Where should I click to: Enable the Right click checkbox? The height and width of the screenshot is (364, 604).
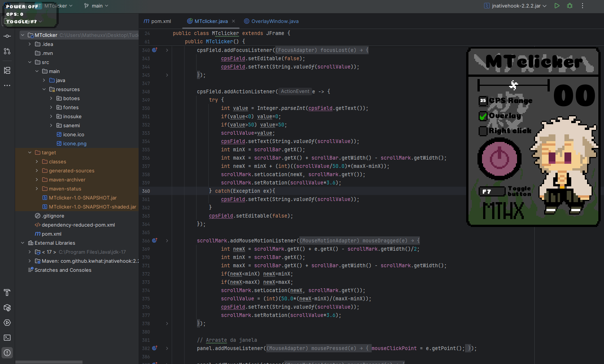(483, 131)
